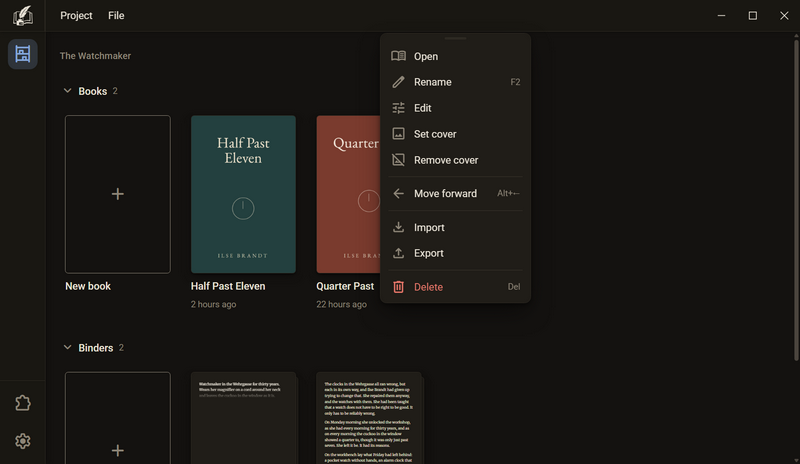
Task: Open the File menu
Action: pos(116,16)
